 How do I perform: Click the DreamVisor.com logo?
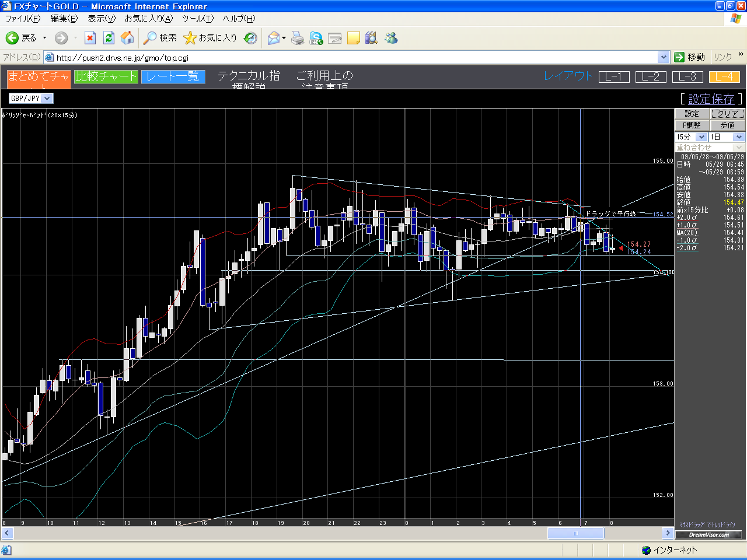tap(708, 535)
